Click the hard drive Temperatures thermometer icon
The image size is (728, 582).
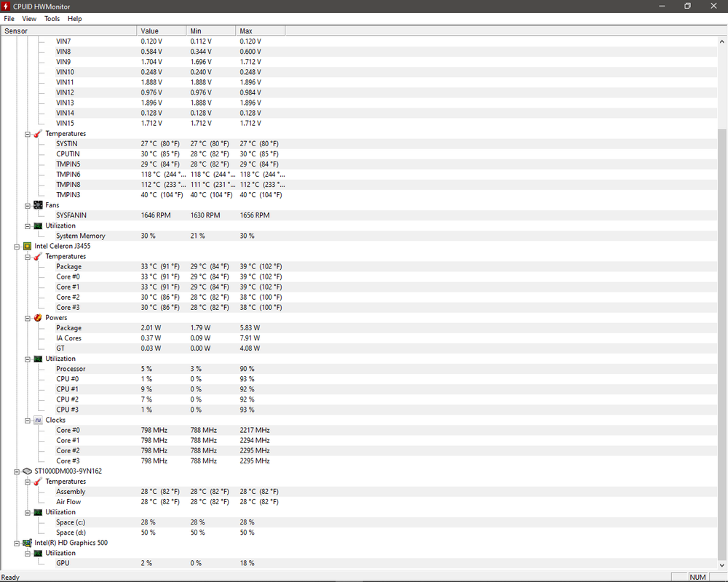point(38,482)
